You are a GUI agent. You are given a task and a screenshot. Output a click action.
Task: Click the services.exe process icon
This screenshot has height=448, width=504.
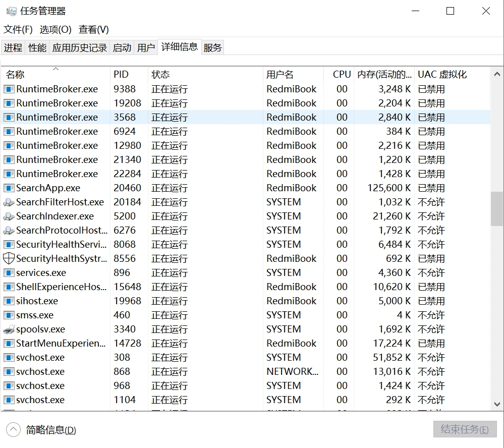pos(8,272)
